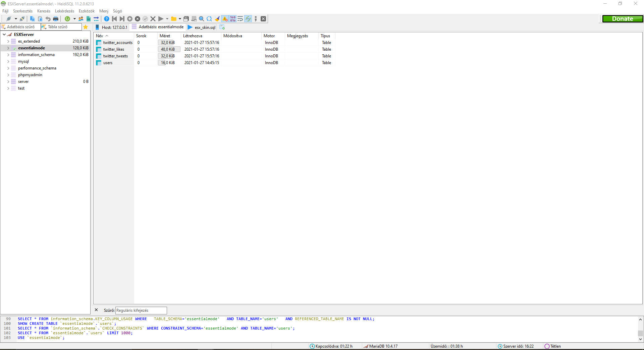Open the execute query dropdown arrow
This screenshot has width=644, height=350.
(167, 19)
